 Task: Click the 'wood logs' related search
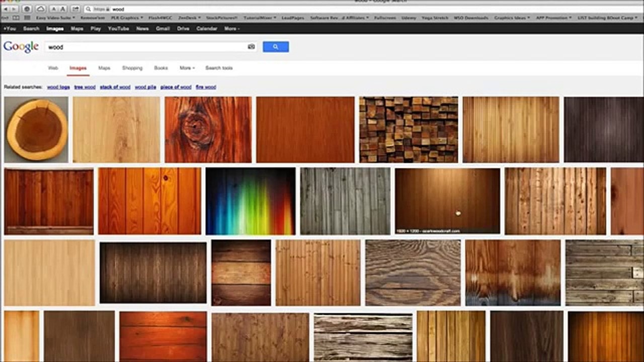pyautogui.click(x=58, y=87)
